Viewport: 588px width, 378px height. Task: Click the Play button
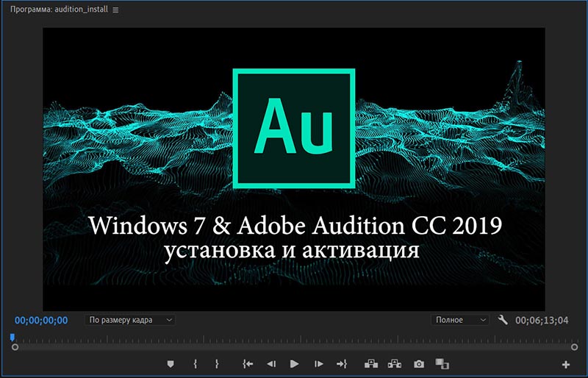click(295, 364)
